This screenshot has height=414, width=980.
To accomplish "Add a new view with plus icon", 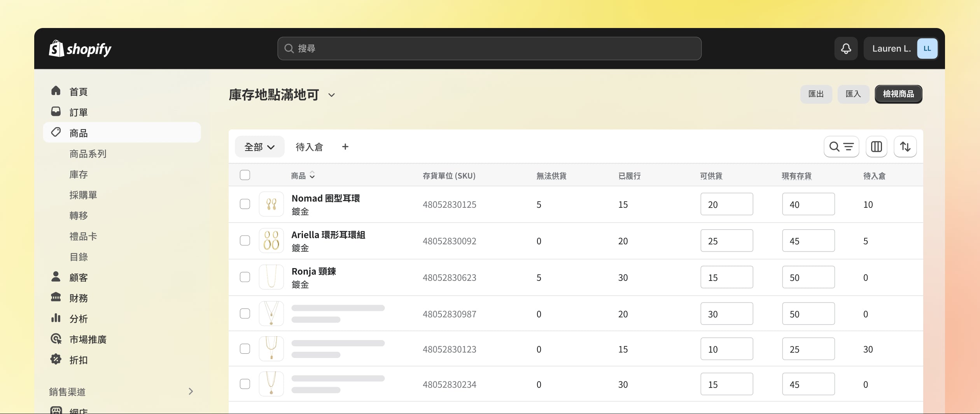I will coord(345,147).
